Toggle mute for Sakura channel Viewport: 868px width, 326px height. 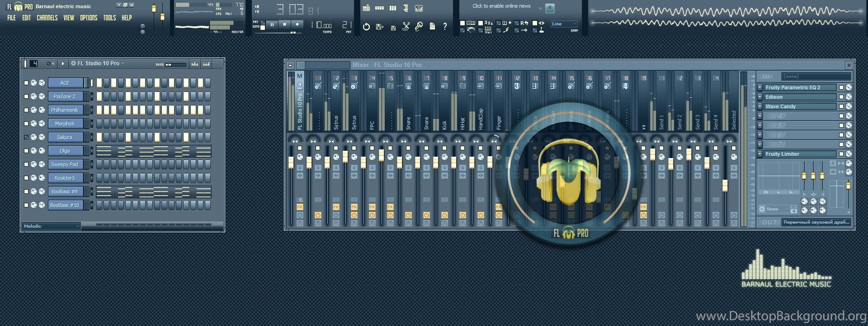[x=26, y=137]
